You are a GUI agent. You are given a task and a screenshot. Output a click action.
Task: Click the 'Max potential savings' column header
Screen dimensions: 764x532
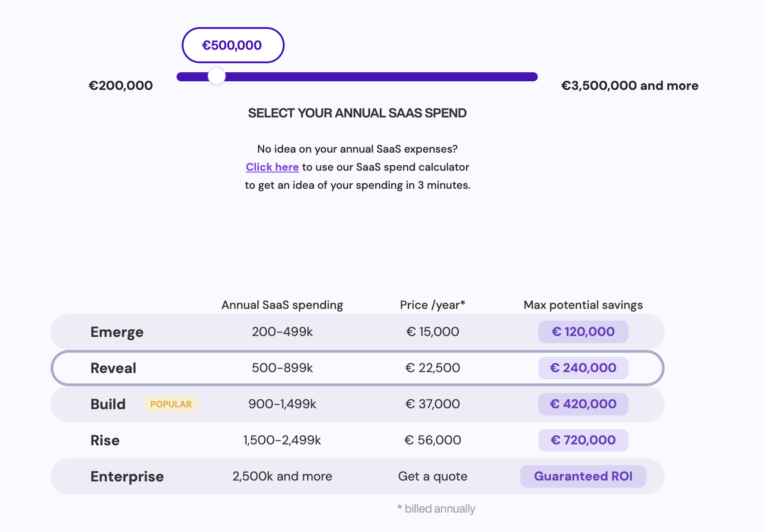click(x=583, y=305)
